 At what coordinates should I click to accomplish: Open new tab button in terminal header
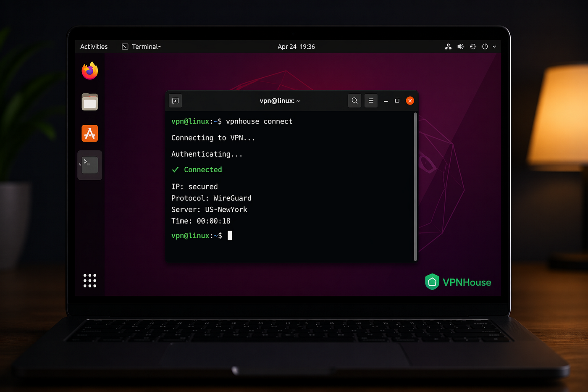pyautogui.click(x=176, y=100)
